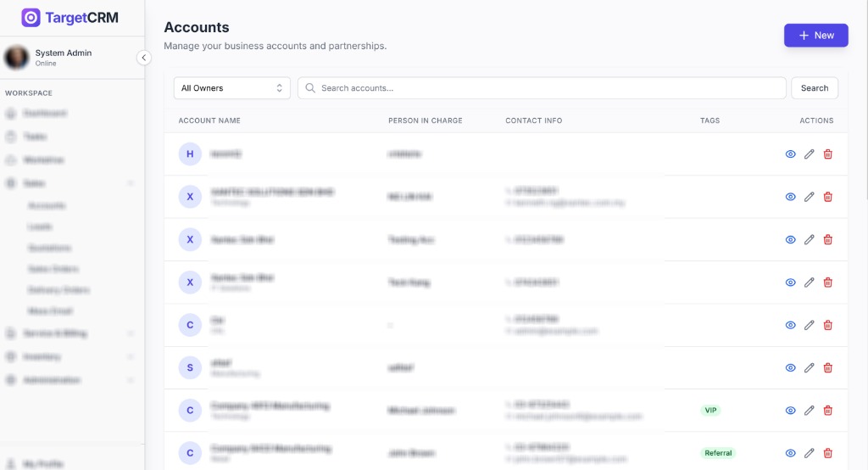View the Referral-tagged account details
Screen dimensions: 868x470
tap(790, 453)
